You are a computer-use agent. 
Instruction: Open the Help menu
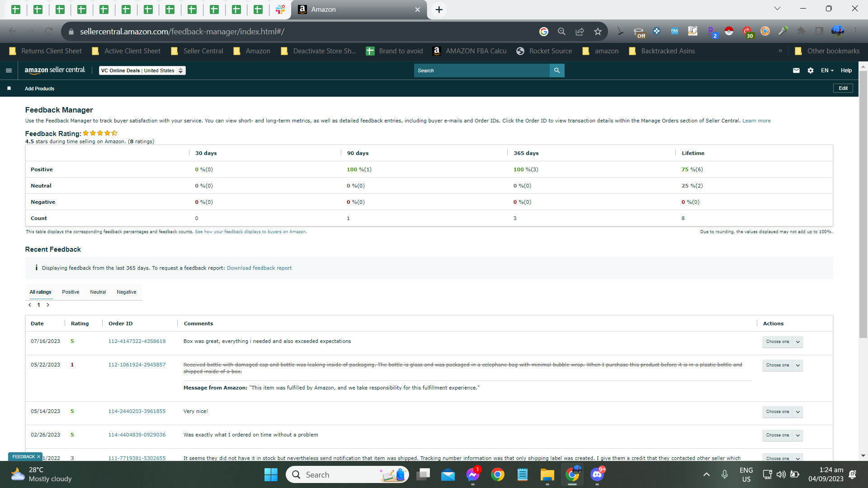[846, 70]
